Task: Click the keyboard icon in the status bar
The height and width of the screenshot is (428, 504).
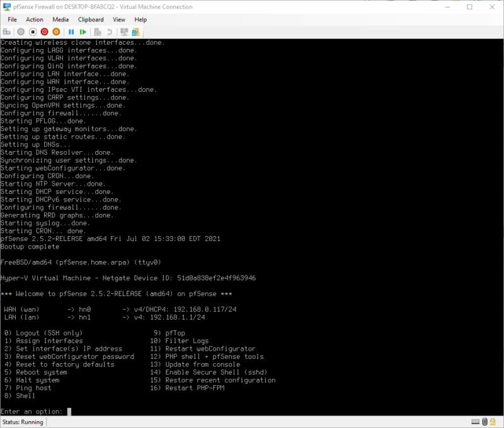Action: (476, 422)
